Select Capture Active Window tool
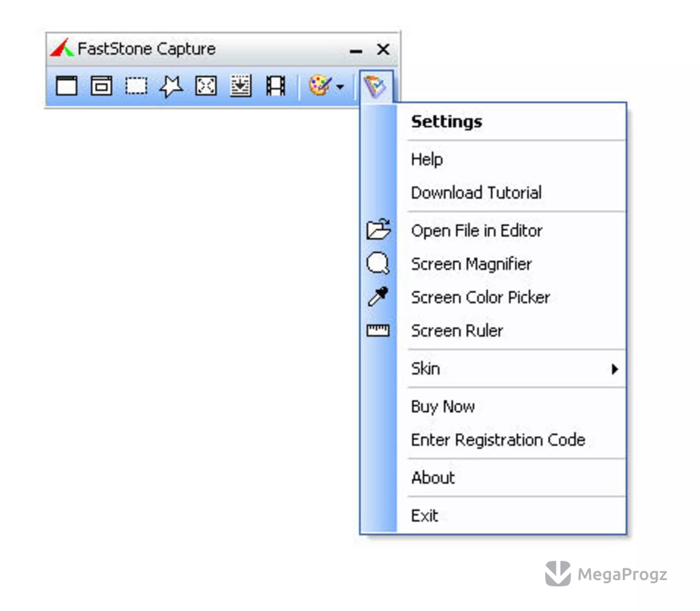The image size is (700, 611). point(66,86)
